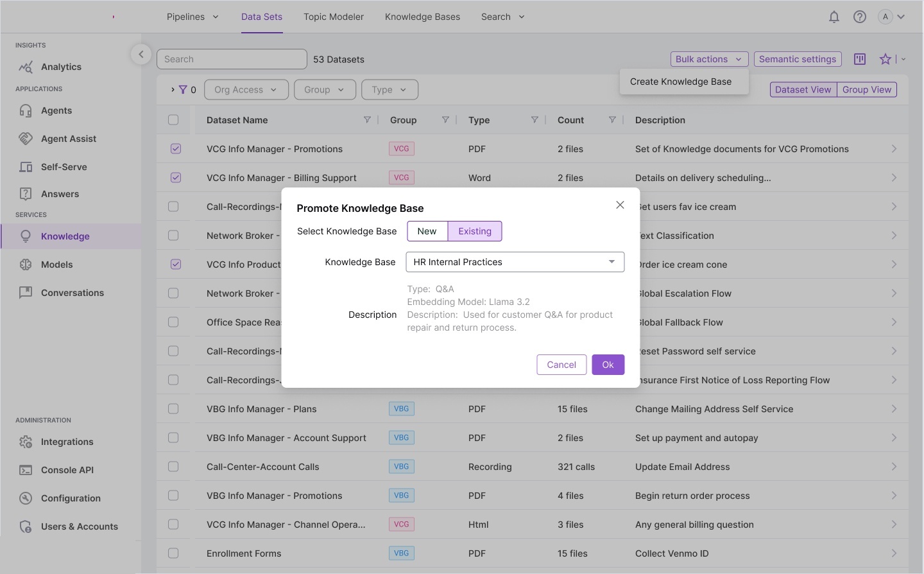This screenshot has width=924, height=574.
Task: Click the favorites star icon
Action: pos(886,59)
